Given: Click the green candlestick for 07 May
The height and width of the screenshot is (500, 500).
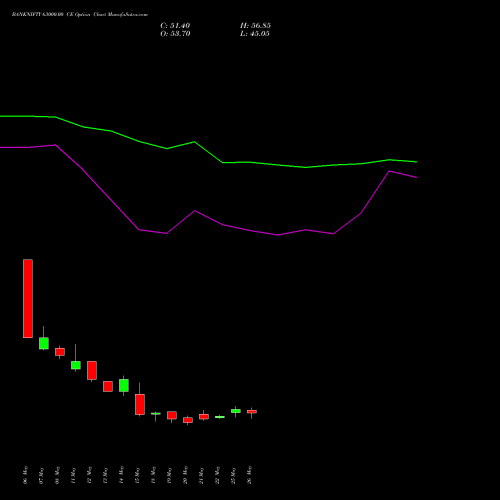Looking at the screenshot, I should 44,343.
